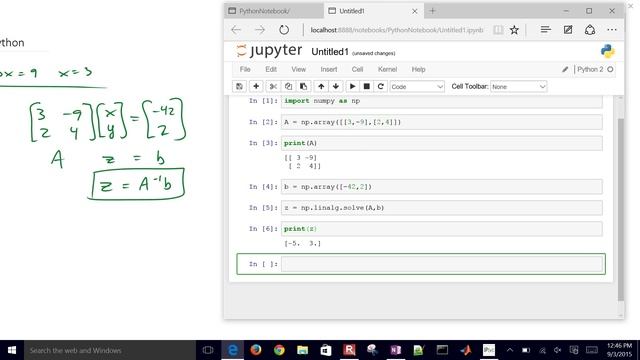Click the Python logo in notebook header

pyautogui.click(x=607, y=51)
